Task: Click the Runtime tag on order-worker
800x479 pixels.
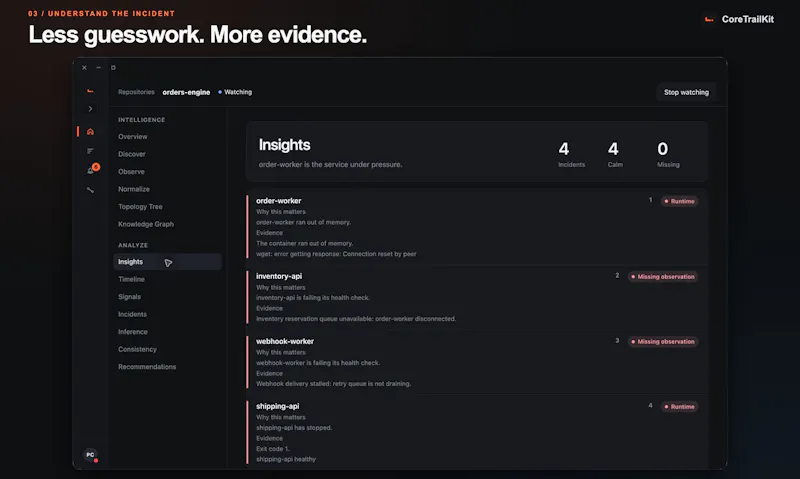Action: pos(680,201)
